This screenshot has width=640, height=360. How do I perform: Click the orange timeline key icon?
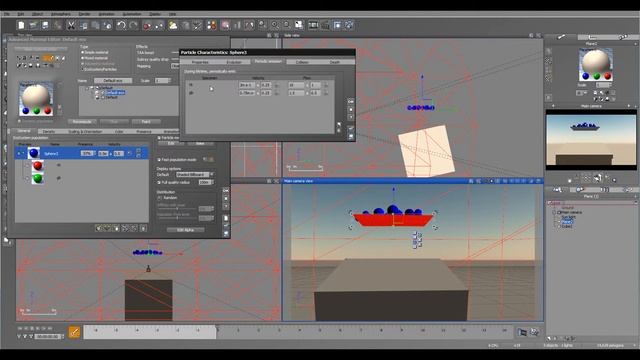click(x=74, y=332)
